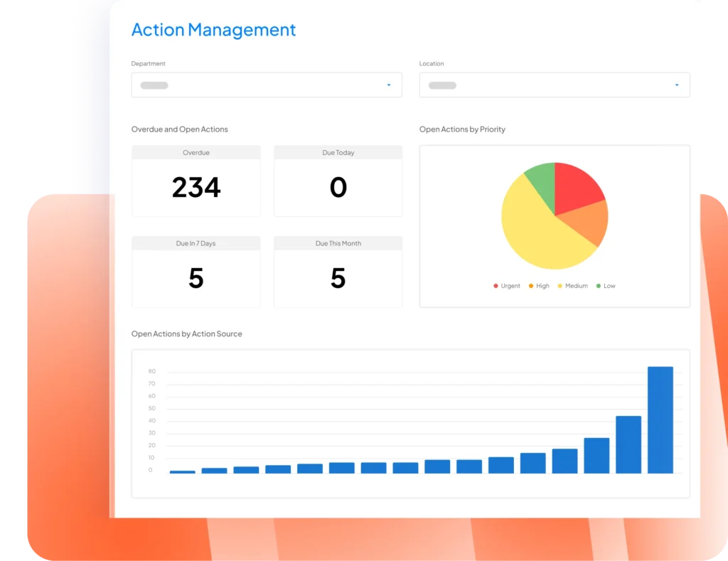Click the tallest bar in the chart

coord(660,420)
